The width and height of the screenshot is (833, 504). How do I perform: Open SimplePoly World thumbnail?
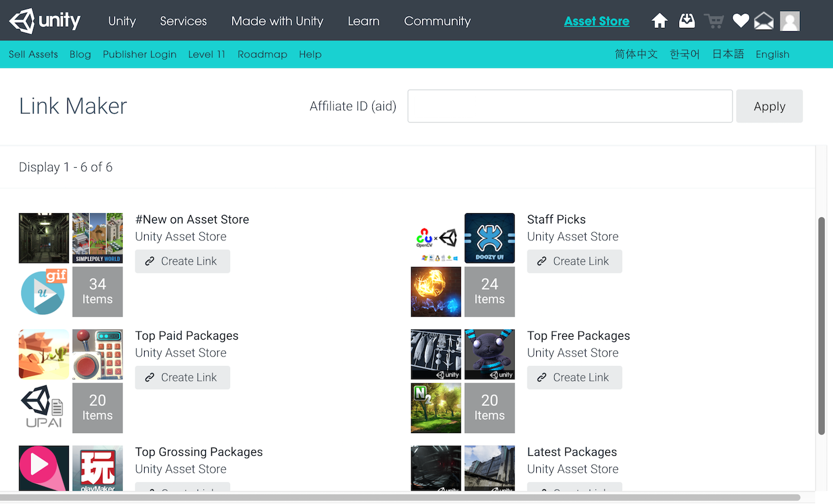coord(98,238)
